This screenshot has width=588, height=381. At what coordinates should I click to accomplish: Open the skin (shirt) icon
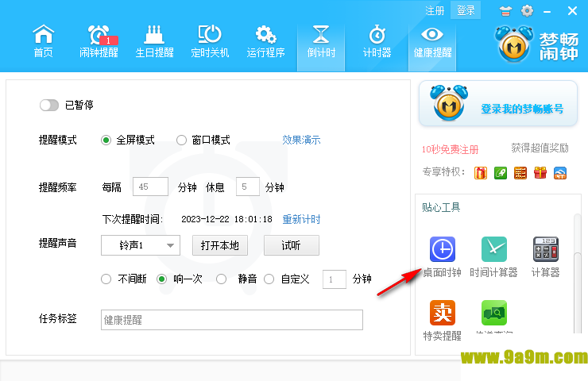pyautogui.click(x=505, y=11)
